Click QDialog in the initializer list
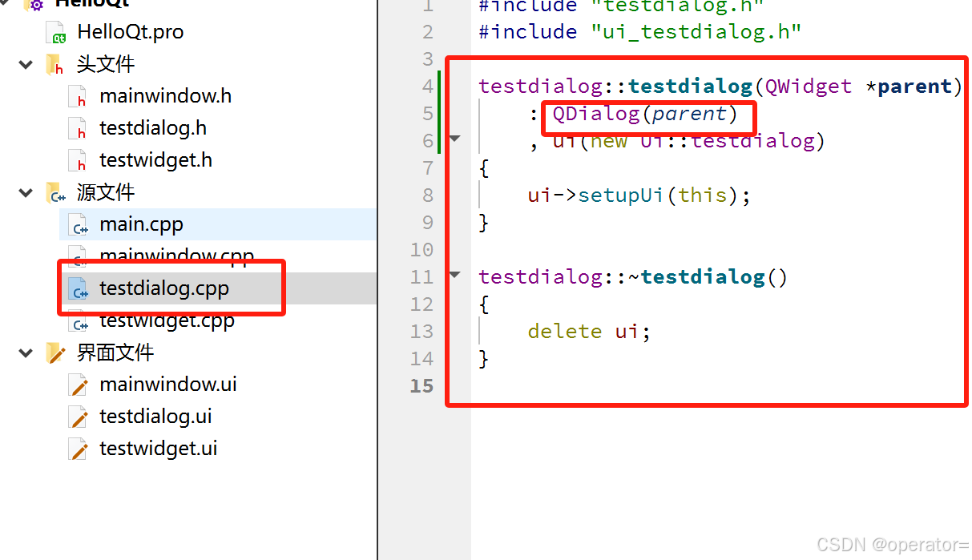 point(596,113)
